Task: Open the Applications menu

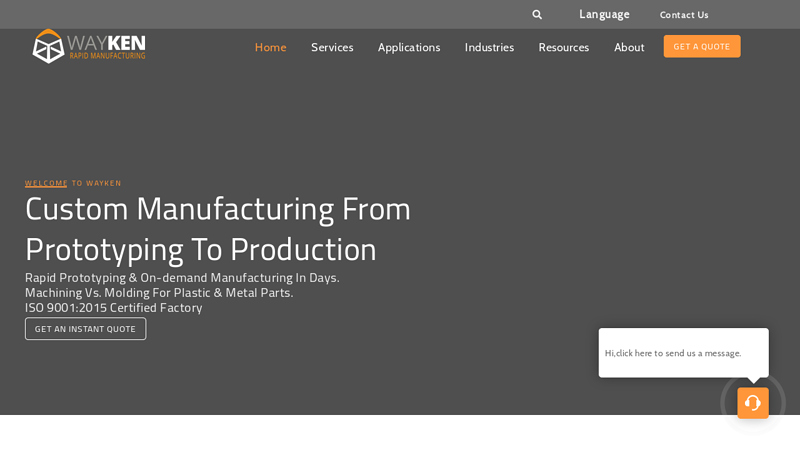Action: tap(409, 47)
